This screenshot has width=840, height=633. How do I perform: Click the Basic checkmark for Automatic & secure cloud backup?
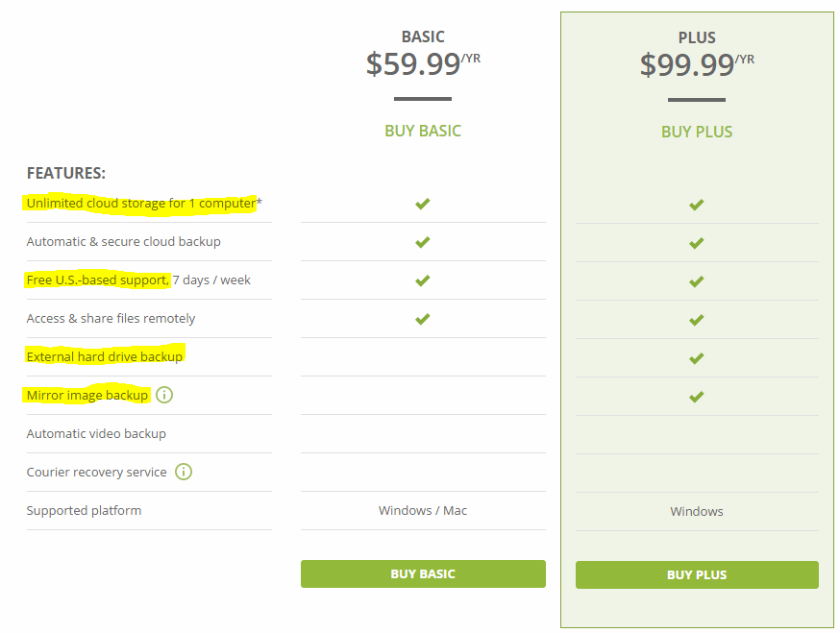(x=422, y=242)
